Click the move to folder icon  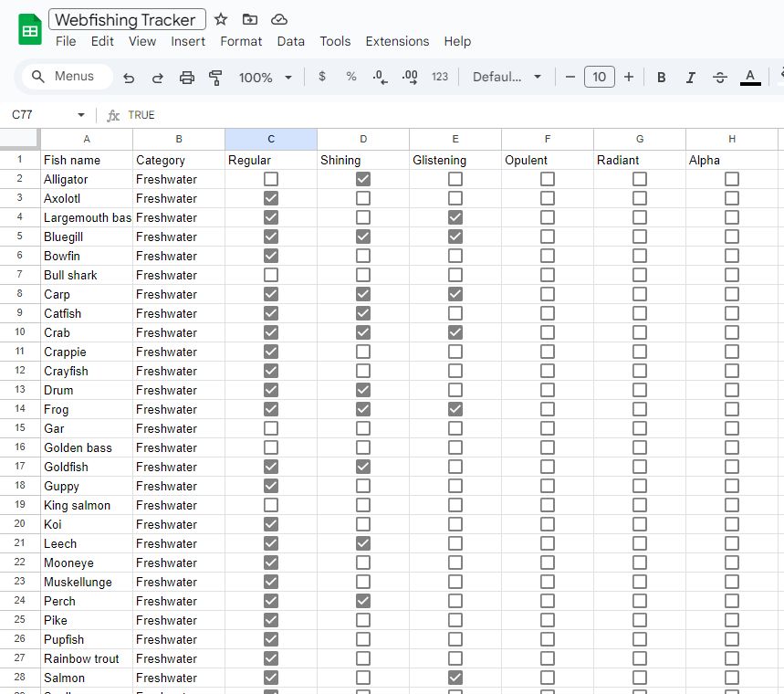click(x=249, y=19)
